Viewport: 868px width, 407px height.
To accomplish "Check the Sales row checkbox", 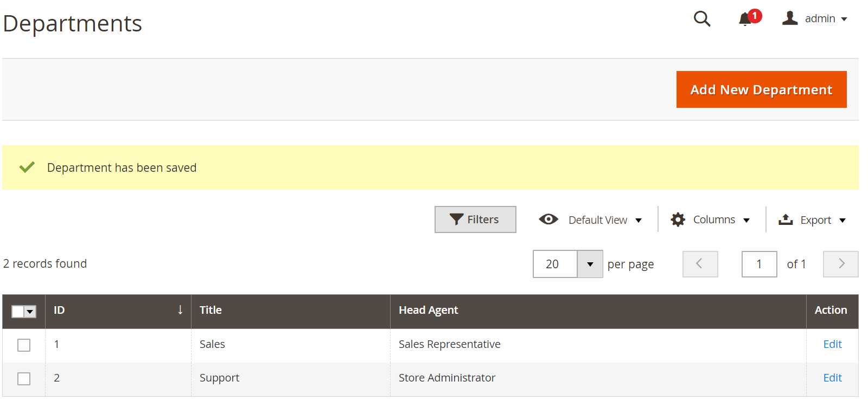I will (24, 345).
